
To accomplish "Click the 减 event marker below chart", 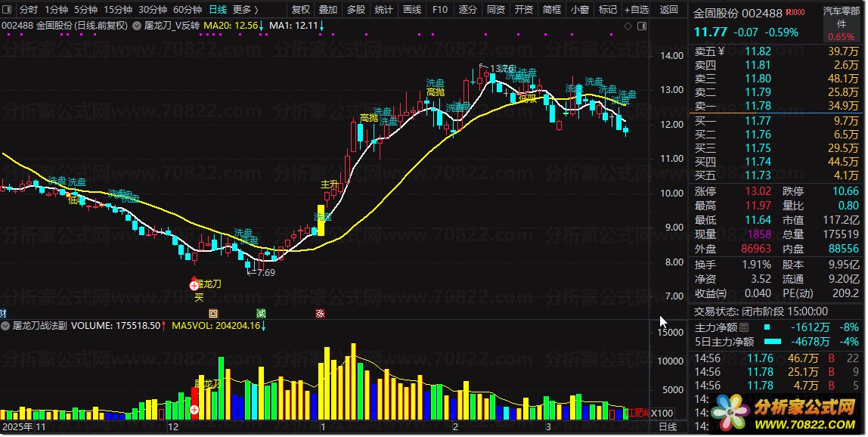I will 262,314.
